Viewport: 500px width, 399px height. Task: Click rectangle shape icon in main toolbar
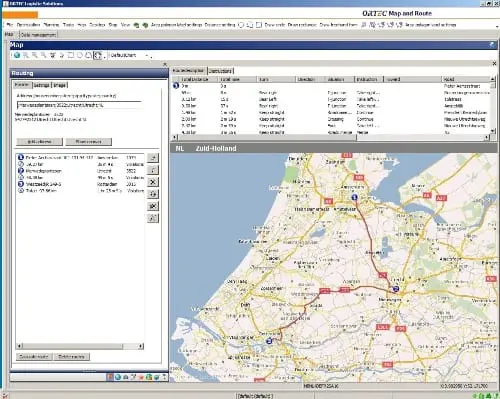tap(259, 25)
